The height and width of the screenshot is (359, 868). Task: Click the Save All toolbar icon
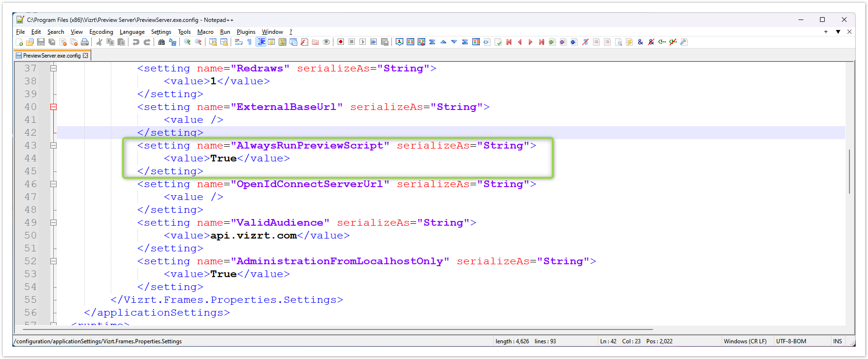click(52, 42)
